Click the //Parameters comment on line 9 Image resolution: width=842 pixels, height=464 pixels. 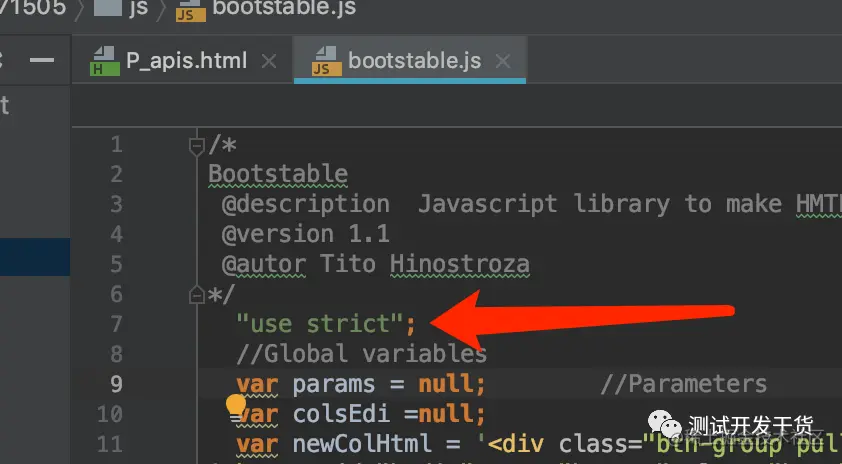coord(684,384)
